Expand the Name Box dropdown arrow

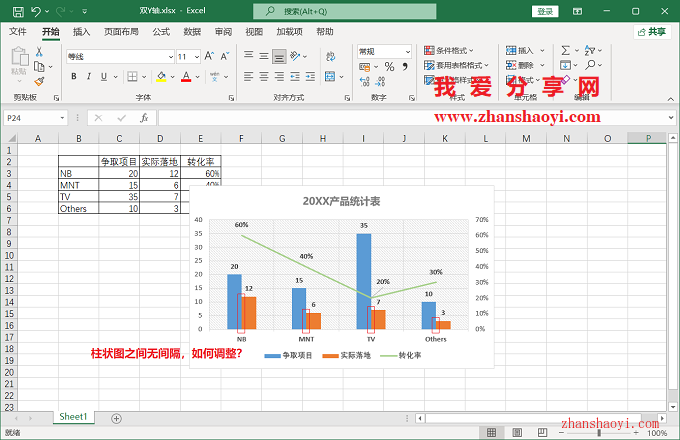point(62,118)
